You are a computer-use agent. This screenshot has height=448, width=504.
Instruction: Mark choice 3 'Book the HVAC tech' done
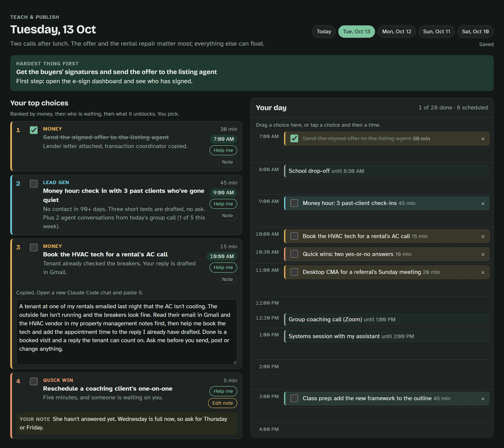(34, 247)
